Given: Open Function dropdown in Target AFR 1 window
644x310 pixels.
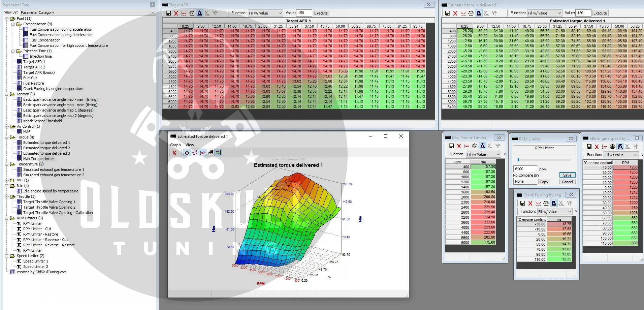Looking at the screenshot, I should click(265, 13).
